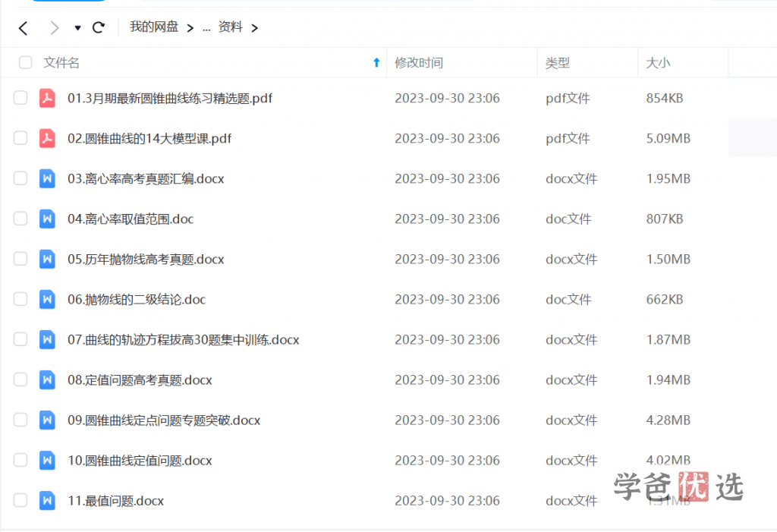Viewport: 777px width, 532px height.
Task: Select the 662KB size cell
Action: (x=665, y=300)
